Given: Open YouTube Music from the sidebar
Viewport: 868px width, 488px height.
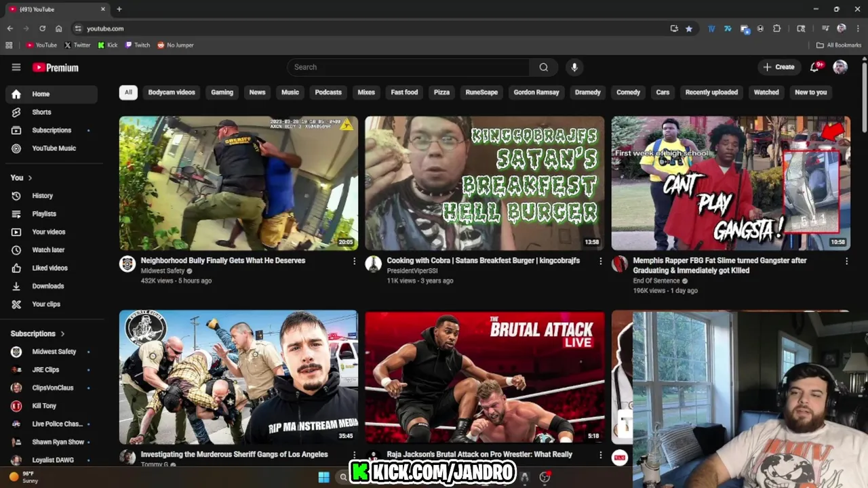Looking at the screenshot, I should pyautogui.click(x=52, y=148).
